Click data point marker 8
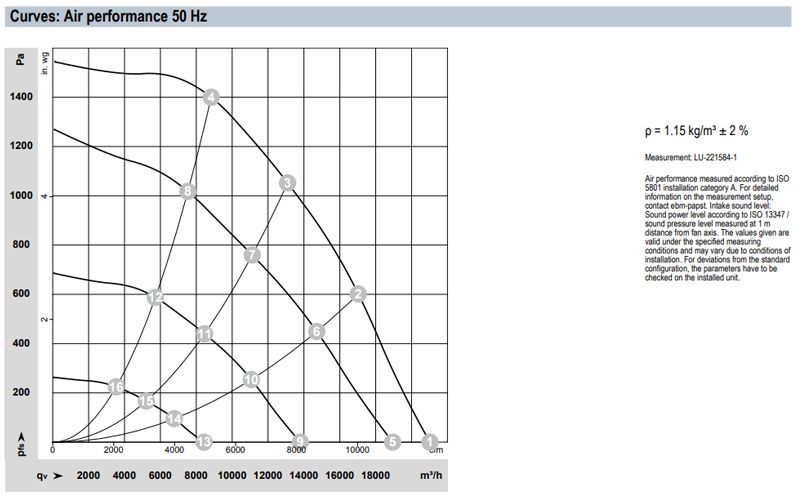This screenshot has height=500, width=800. [187, 191]
